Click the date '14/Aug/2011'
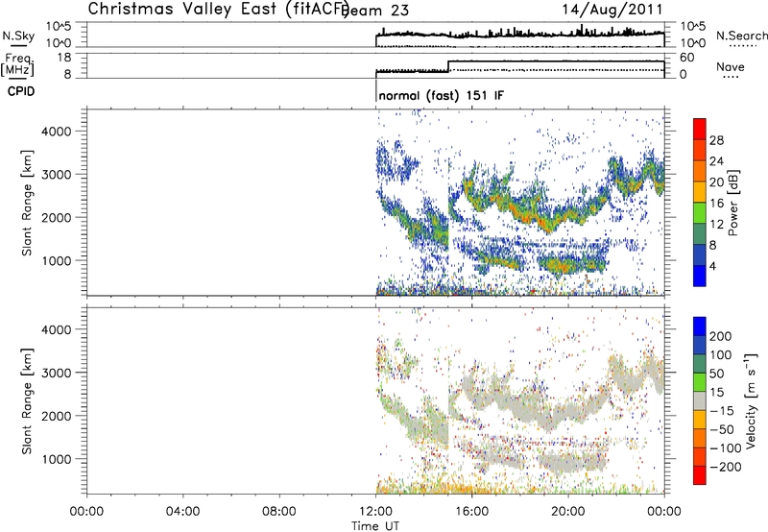The width and height of the screenshot is (768, 532). (x=612, y=10)
